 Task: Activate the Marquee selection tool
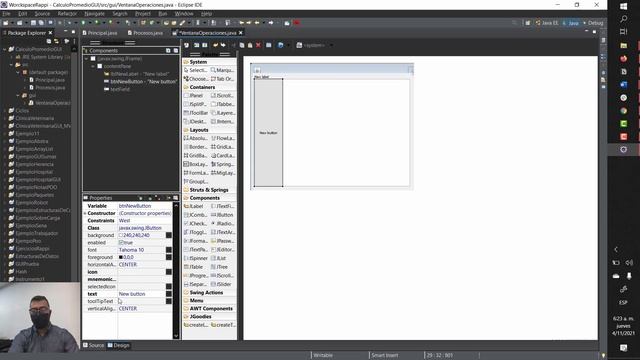click(223, 70)
